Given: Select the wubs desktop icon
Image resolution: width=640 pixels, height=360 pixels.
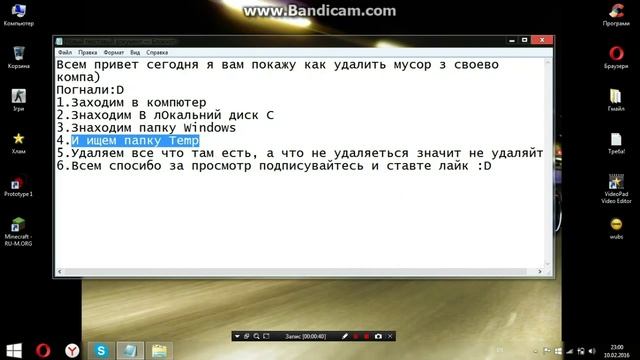Looking at the screenshot, I should (x=616, y=228).
